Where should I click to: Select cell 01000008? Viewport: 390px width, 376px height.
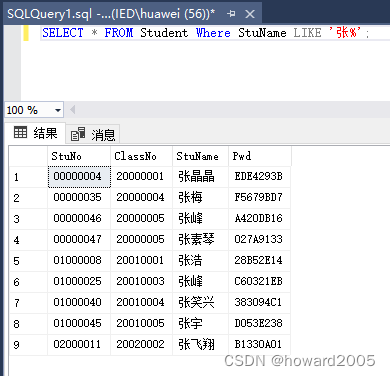point(79,261)
